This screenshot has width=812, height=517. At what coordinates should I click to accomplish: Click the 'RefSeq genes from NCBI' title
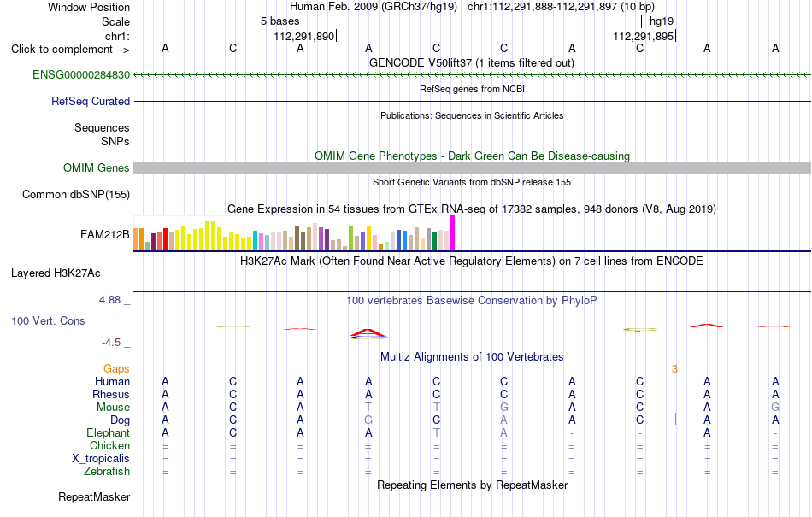(x=472, y=89)
